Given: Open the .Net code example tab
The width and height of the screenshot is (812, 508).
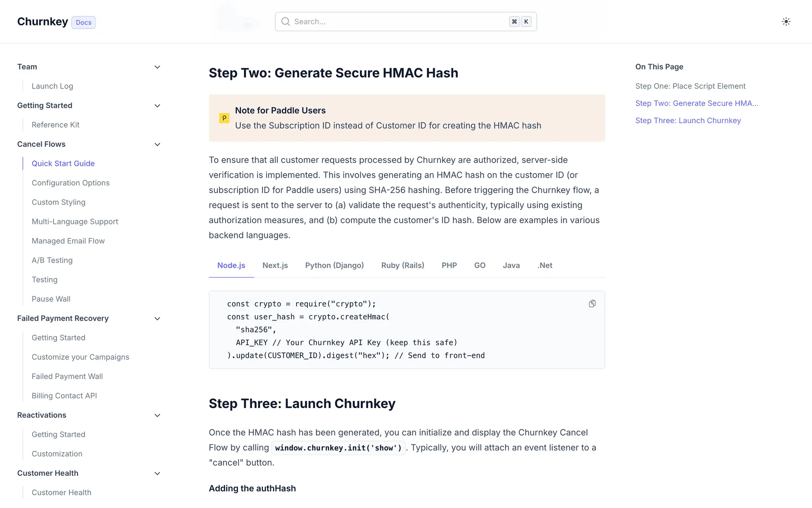Looking at the screenshot, I should (545, 265).
